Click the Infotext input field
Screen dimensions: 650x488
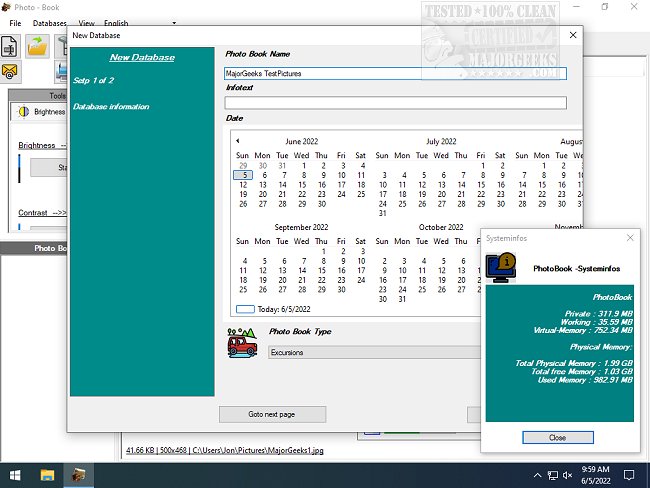395,103
